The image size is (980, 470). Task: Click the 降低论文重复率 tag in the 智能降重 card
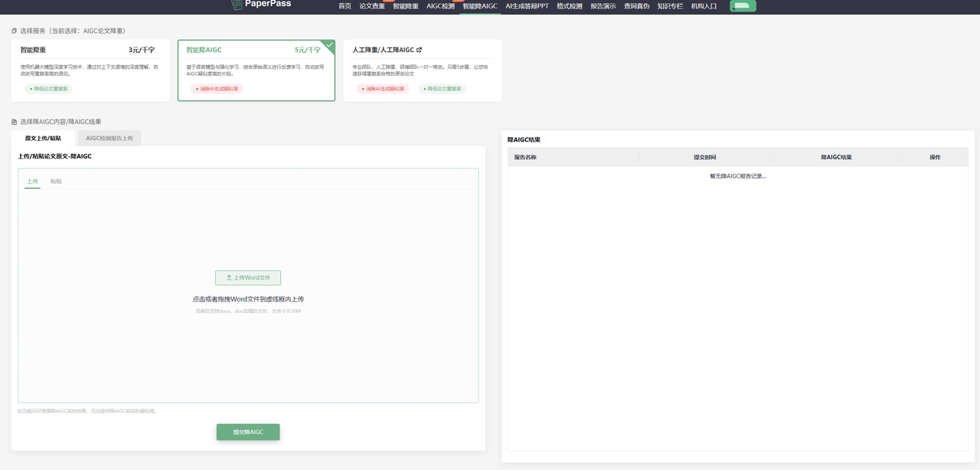click(50, 89)
